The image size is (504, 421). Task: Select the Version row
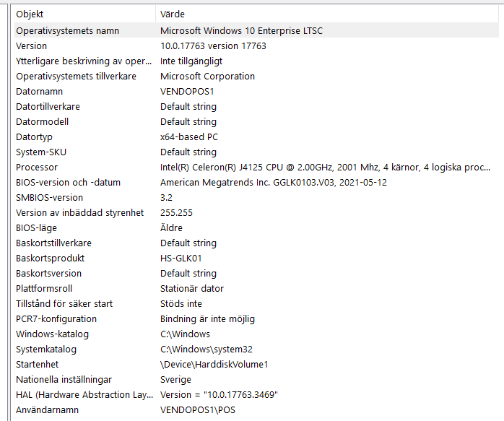coord(31,45)
